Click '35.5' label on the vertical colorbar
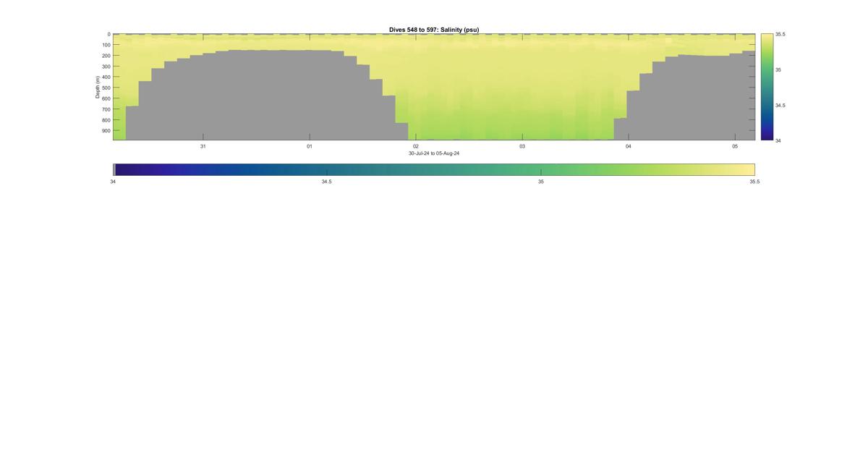The width and height of the screenshot is (868, 450). (780, 34)
